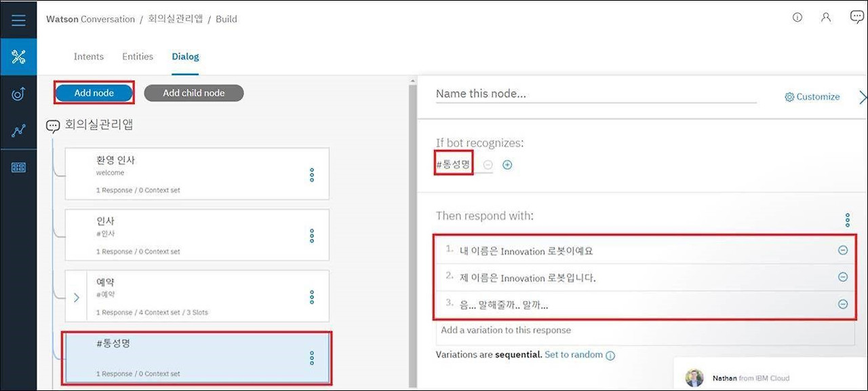Click Add a variation to this response field
This screenshot has width=868, height=391.
tap(645, 331)
